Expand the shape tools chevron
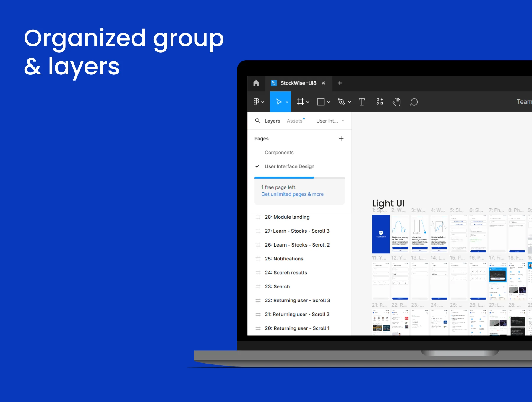Image resolution: width=532 pixels, height=402 pixels. [x=329, y=102]
